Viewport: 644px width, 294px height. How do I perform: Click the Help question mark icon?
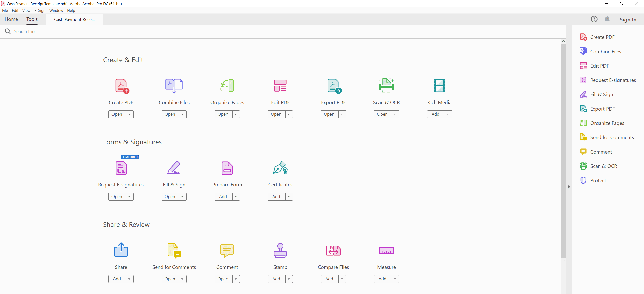point(594,19)
